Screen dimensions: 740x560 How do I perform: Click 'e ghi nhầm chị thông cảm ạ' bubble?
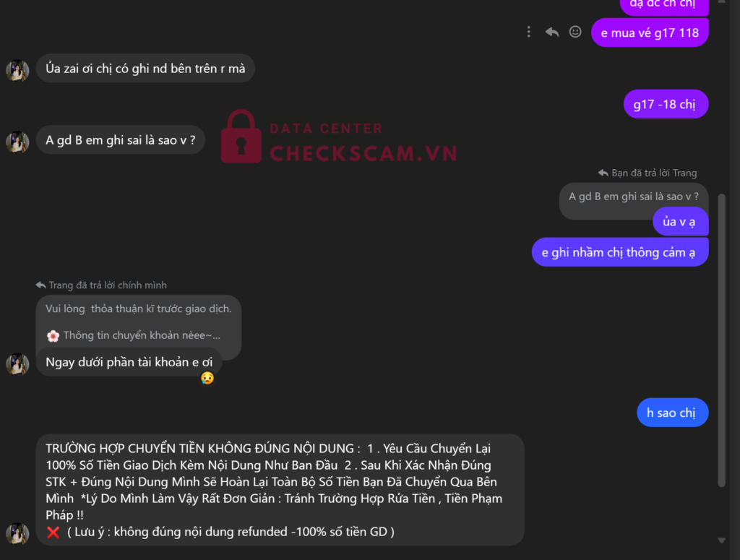point(619,252)
